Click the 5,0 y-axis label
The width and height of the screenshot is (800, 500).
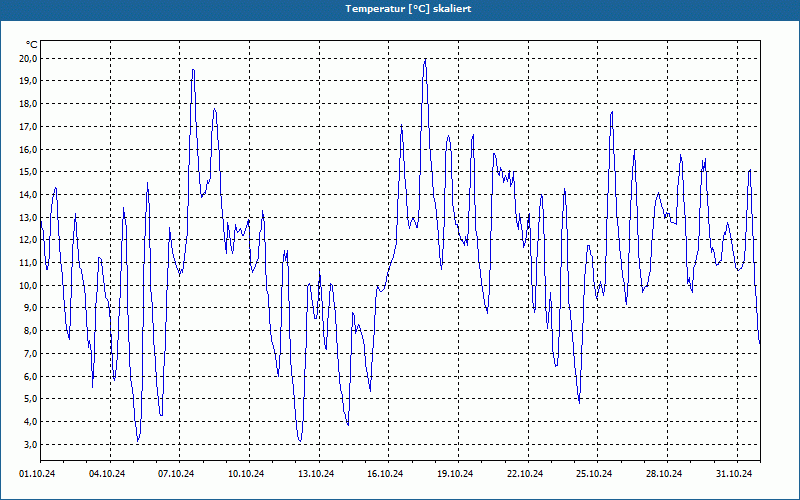tap(30, 399)
